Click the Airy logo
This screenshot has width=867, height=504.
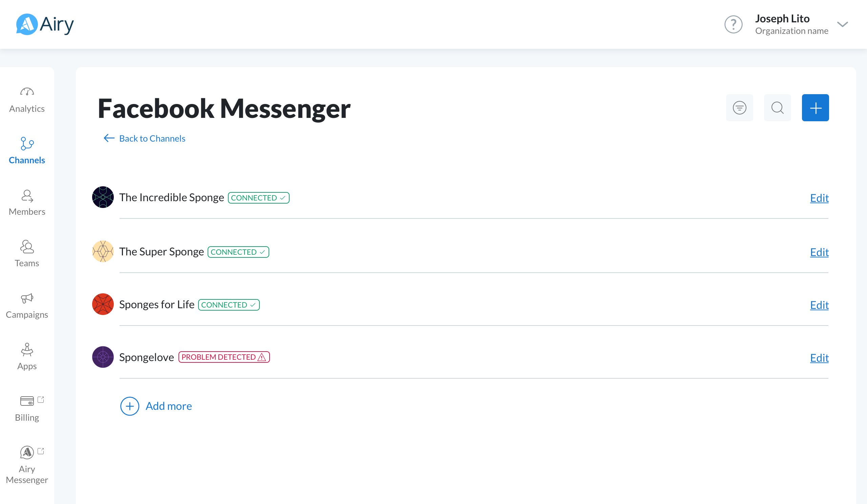[45, 24]
